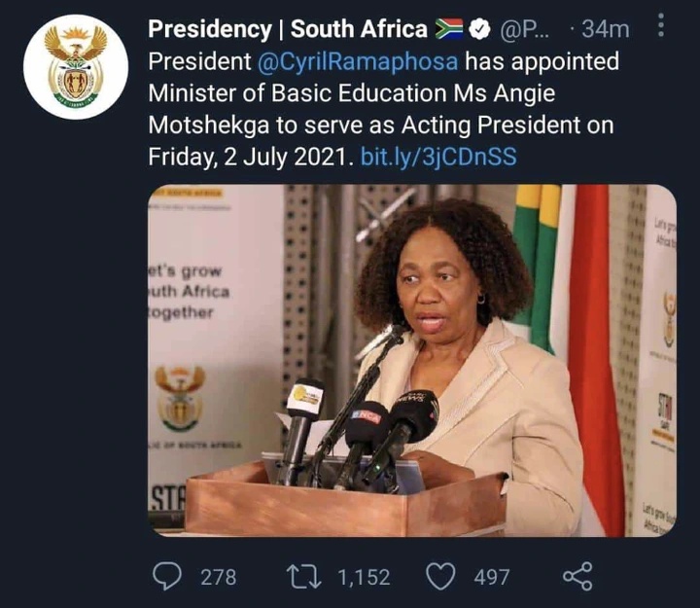This screenshot has height=608, width=700.
Task: Click the retweet arrows icon
Action: (302, 576)
